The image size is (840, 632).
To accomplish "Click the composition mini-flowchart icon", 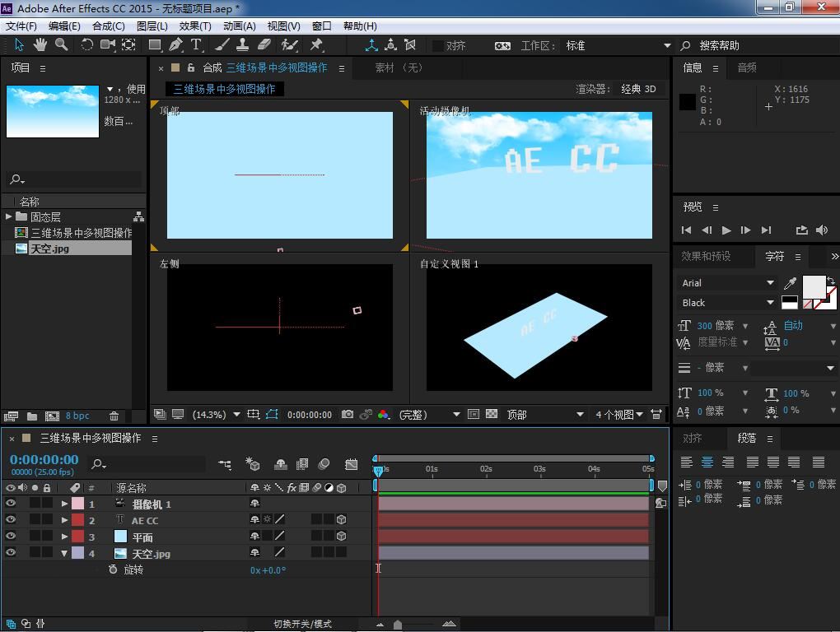I will point(225,464).
